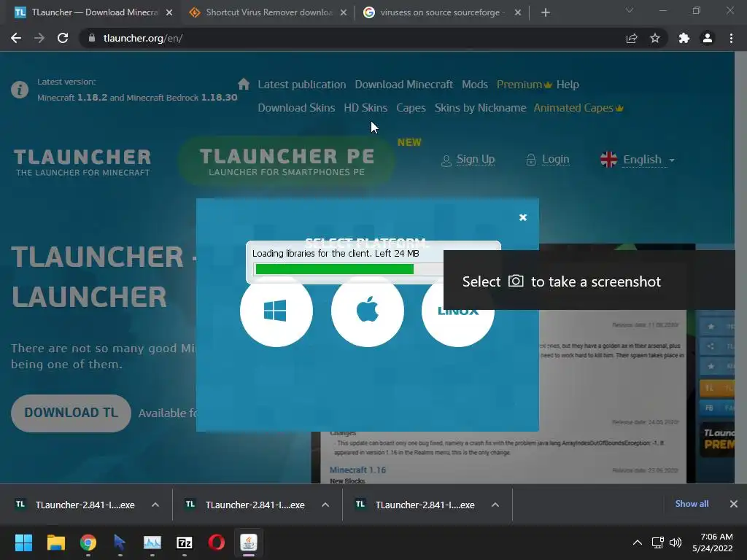Open the Windows Start menu
Image resolution: width=747 pixels, height=560 pixels.
(x=23, y=542)
